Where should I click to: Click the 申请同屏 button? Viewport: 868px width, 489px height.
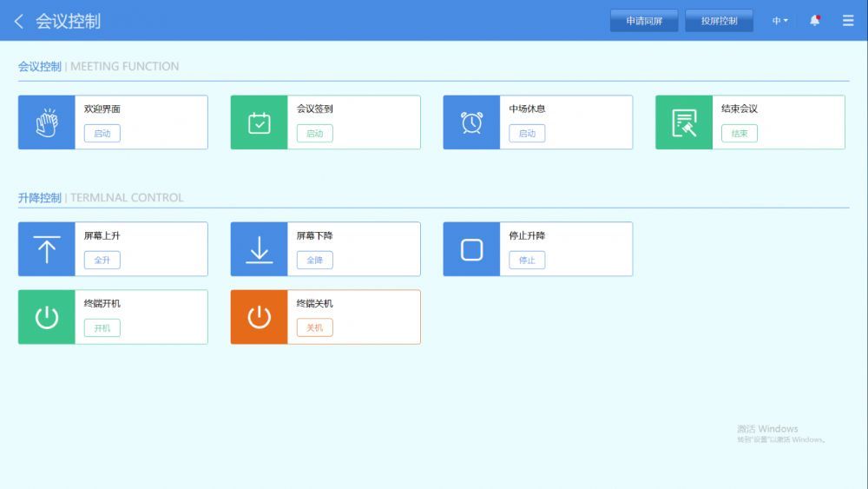click(x=644, y=21)
